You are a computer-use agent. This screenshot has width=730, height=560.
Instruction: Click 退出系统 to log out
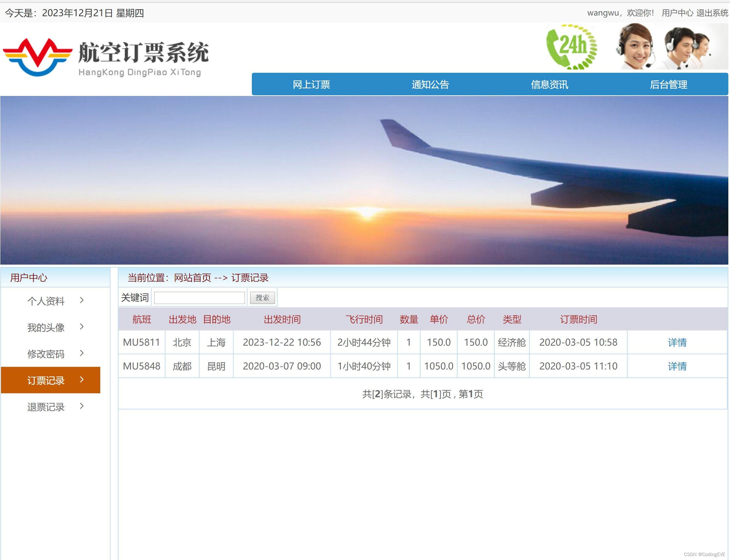click(x=712, y=13)
